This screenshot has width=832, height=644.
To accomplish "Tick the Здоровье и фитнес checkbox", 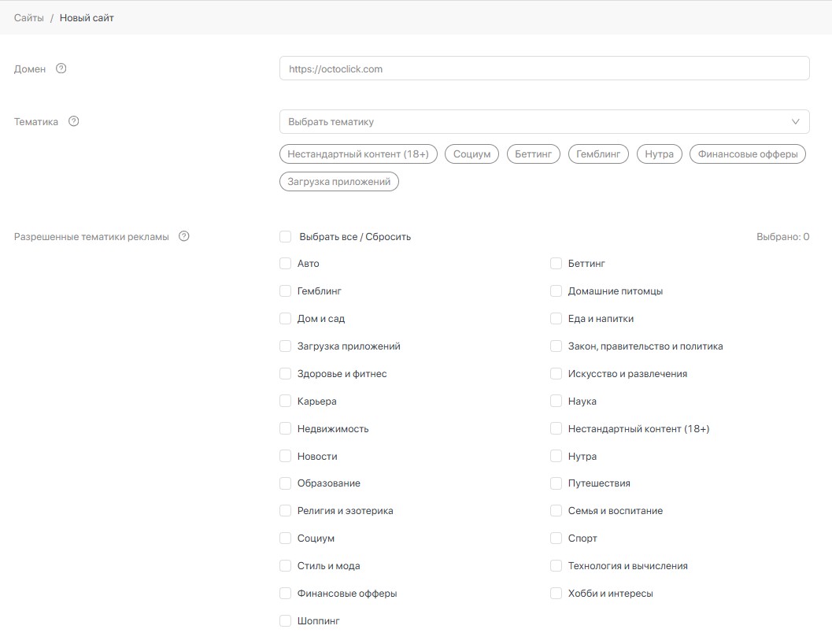I will [286, 374].
